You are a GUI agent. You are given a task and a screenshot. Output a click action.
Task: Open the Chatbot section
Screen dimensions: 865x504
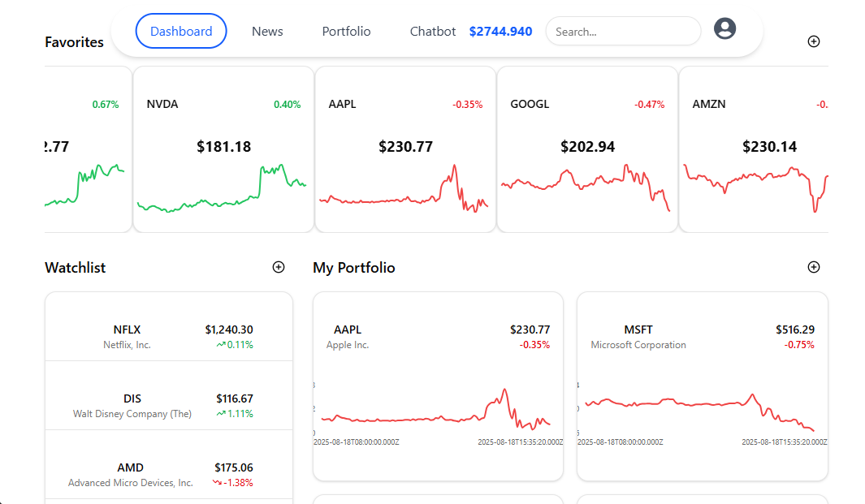tap(432, 31)
